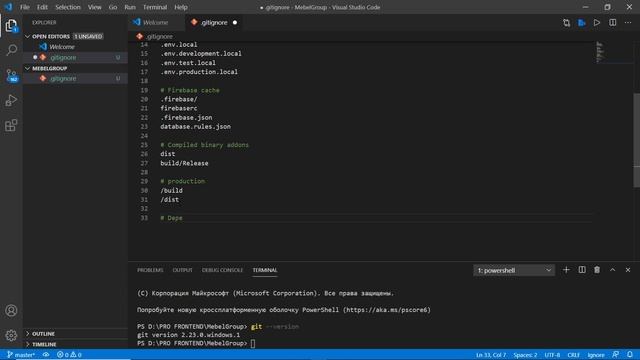Open the View menu
Image resolution: width=640 pixels, height=360 pixels.
click(x=94, y=7)
